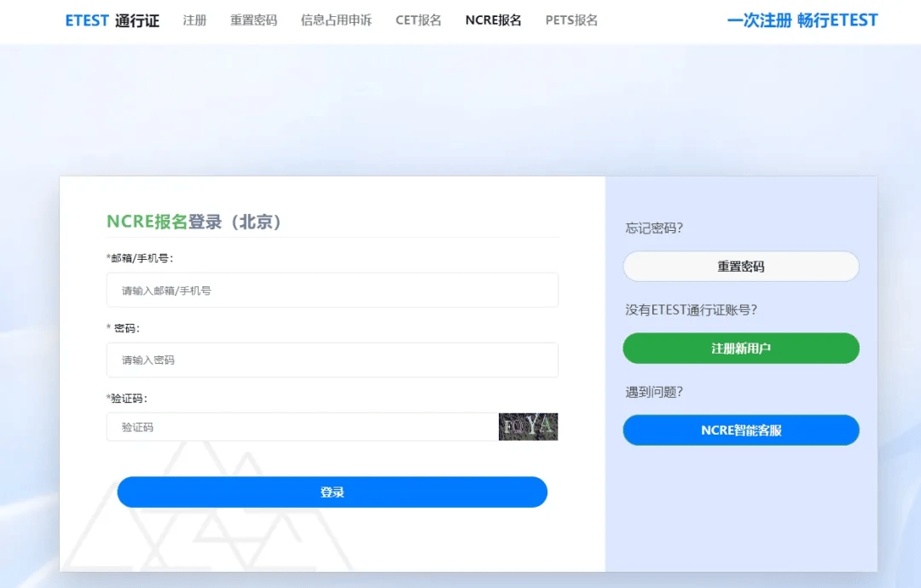The height and width of the screenshot is (588, 921).
Task: Open 重置密码 in the navigation bar
Action: (252, 20)
